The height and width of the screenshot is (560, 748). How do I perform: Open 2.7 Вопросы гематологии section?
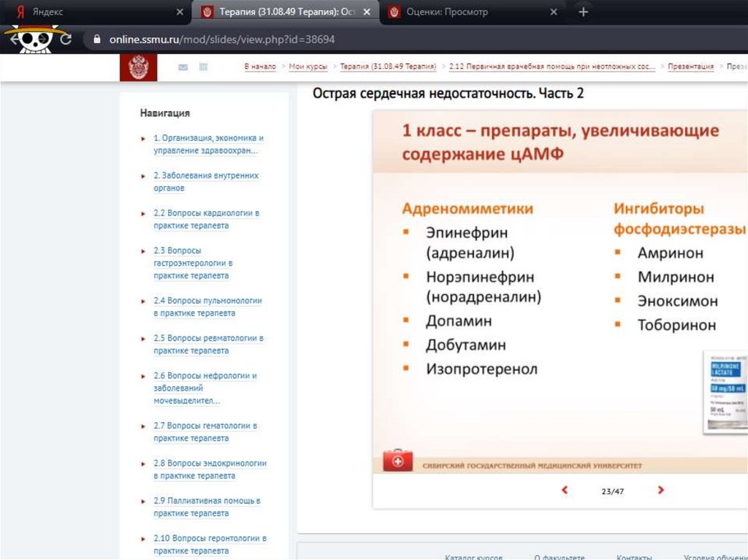[x=205, y=431]
